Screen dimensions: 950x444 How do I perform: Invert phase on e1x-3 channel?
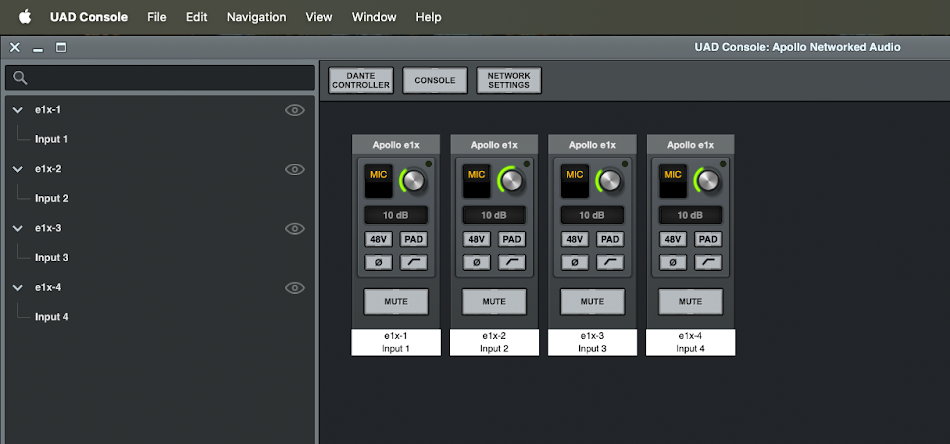pos(575,262)
